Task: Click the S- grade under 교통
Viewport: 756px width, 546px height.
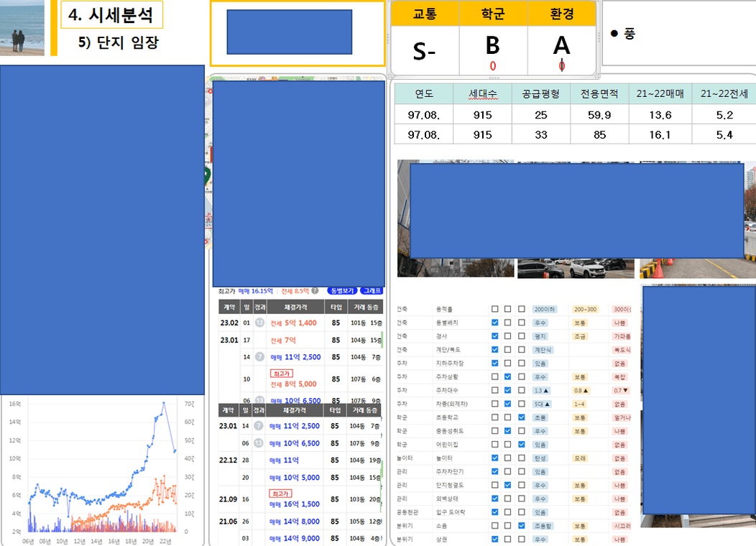Action: click(424, 51)
